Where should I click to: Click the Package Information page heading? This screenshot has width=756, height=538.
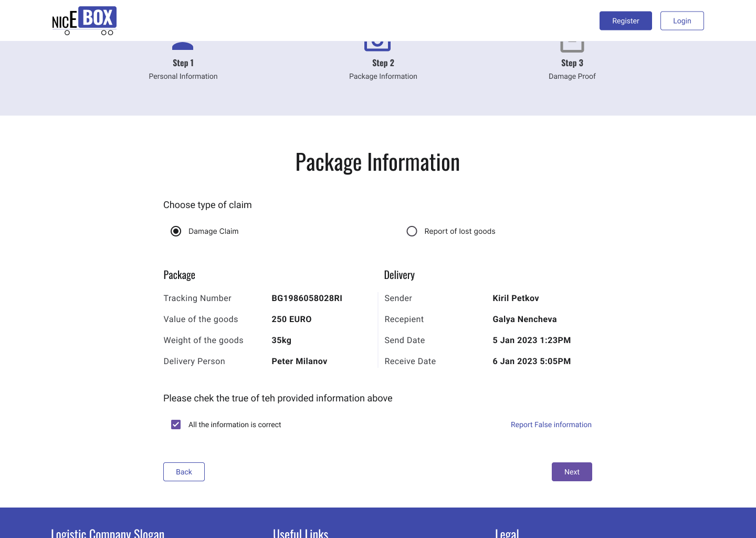pyautogui.click(x=377, y=162)
